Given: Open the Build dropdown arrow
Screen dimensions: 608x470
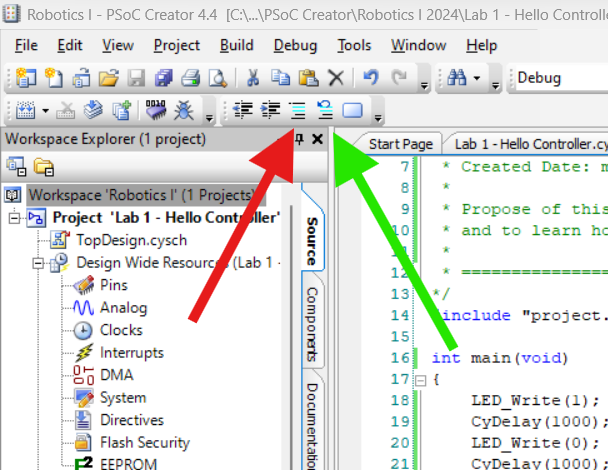Looking at the screenshot, I should [45, 111].
